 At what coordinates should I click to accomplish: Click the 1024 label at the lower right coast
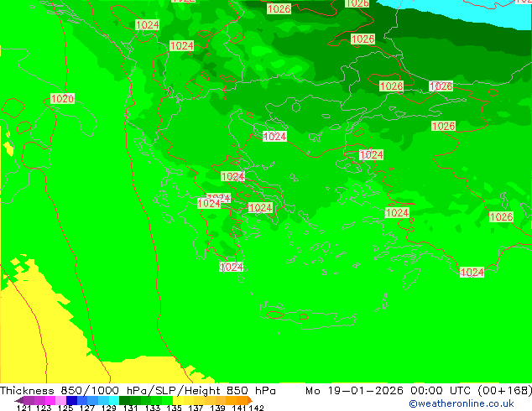click(x=472, y=272)
